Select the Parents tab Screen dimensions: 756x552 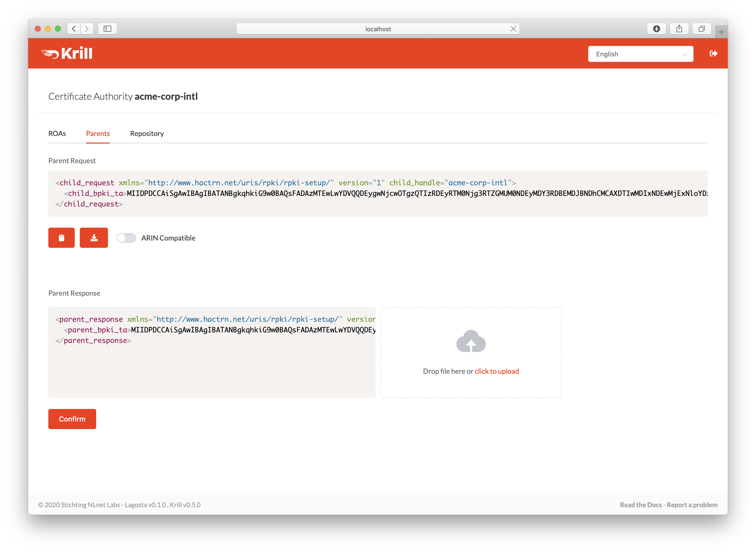click(x=98, y=133)
